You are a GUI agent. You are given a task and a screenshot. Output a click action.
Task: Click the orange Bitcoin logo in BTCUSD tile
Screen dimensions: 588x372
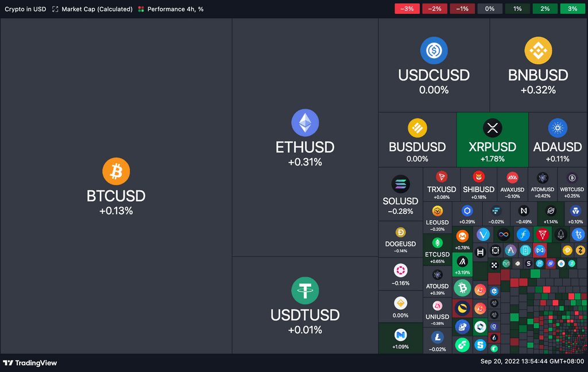pyautogui.click(x=116, y=171)
